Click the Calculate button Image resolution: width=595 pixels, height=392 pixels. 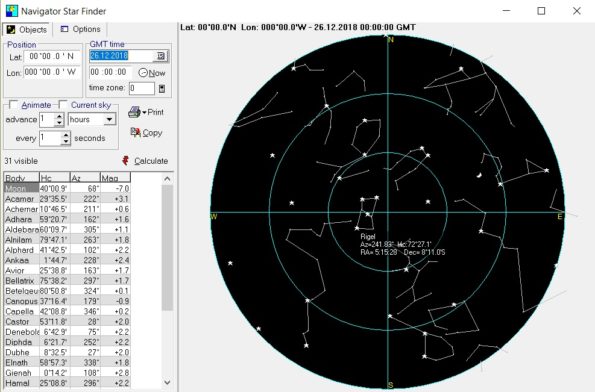pos(145,161)
